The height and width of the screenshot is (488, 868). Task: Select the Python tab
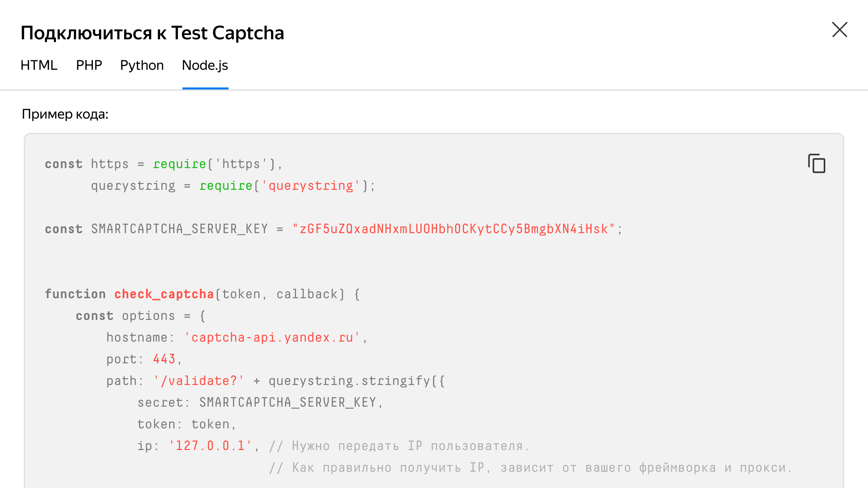click(142, 65)
